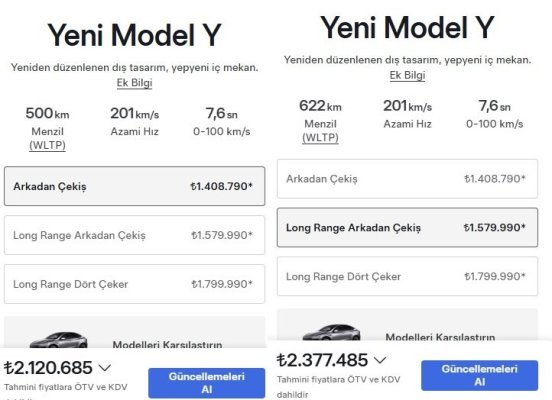The image size is (552, 400).
Task: Click the ₺2.377.485 total price
Action: [x=322, y=360]
